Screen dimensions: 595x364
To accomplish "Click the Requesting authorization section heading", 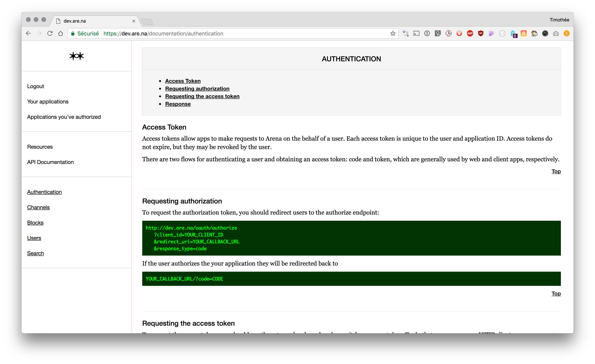I will tap(182, 201).
